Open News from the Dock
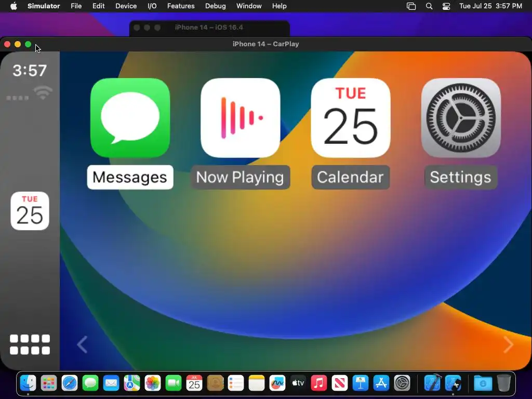 pyautogui.click(x=340, y=383)
